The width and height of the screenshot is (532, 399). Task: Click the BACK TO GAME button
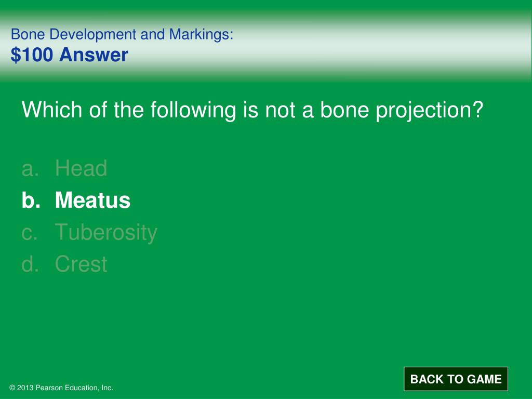click(456, 379)
